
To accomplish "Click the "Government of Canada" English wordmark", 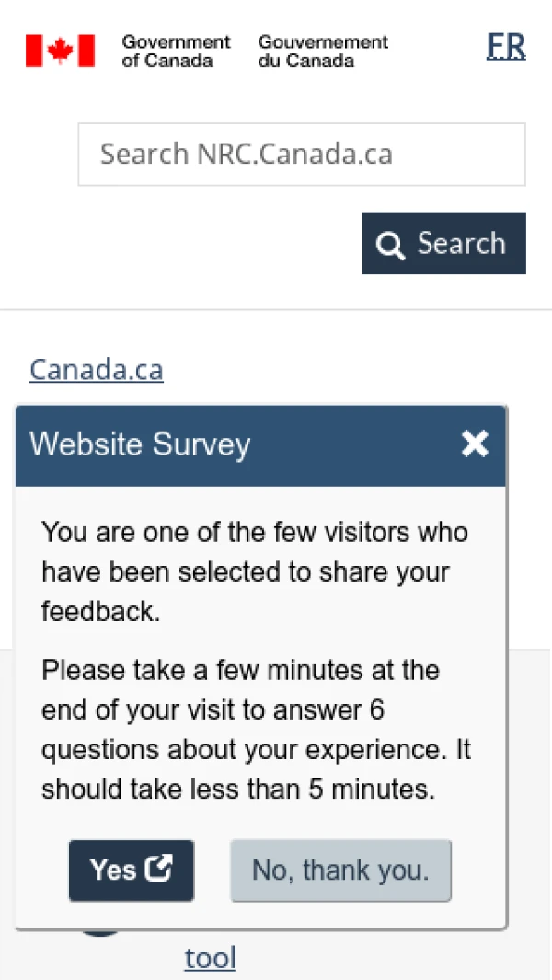I will [x=176, y=51].
